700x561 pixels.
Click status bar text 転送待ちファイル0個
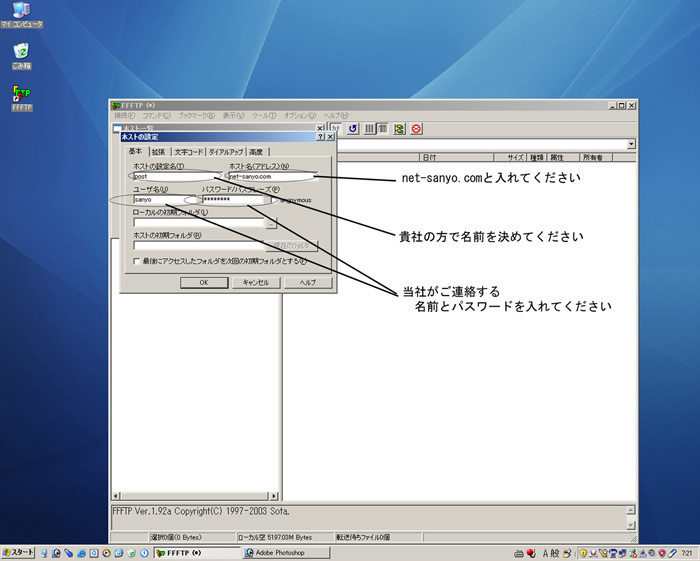pos(363,537)
